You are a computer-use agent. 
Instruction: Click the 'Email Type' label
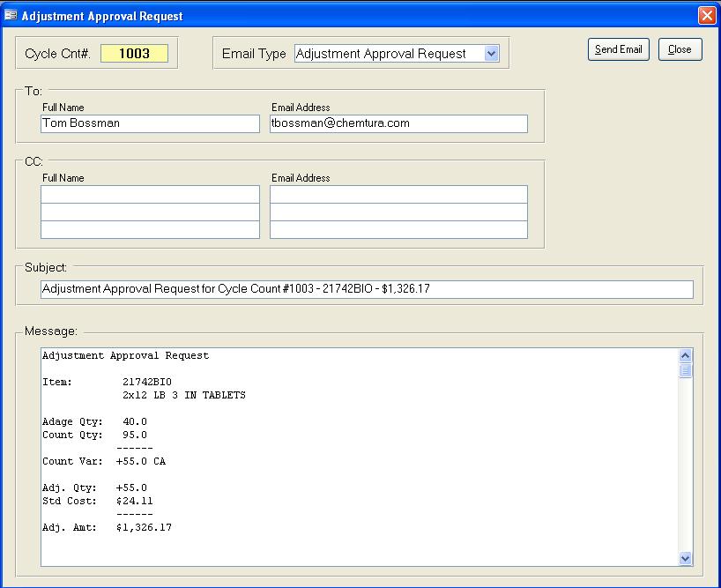254,54
